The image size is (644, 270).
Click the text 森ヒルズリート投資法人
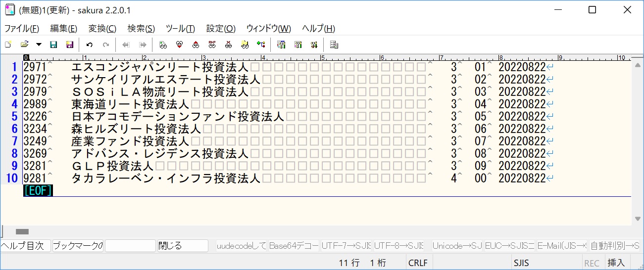click(x=136, y=129)
